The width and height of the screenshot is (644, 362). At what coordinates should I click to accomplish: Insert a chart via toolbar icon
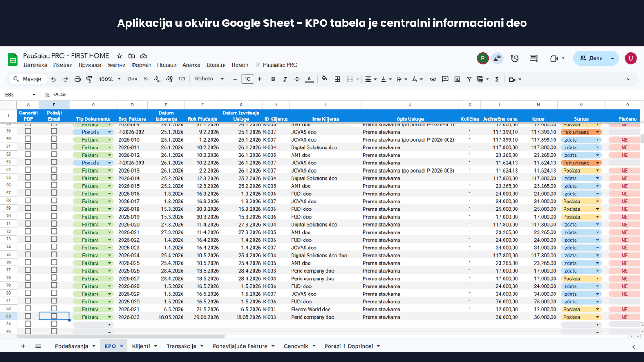click(457, 79)
